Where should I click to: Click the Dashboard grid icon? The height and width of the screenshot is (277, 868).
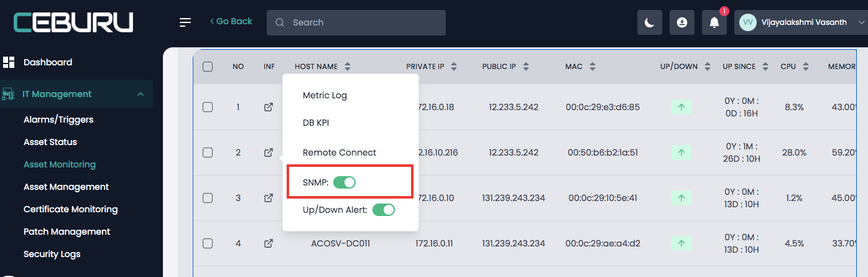click(9, 62)
